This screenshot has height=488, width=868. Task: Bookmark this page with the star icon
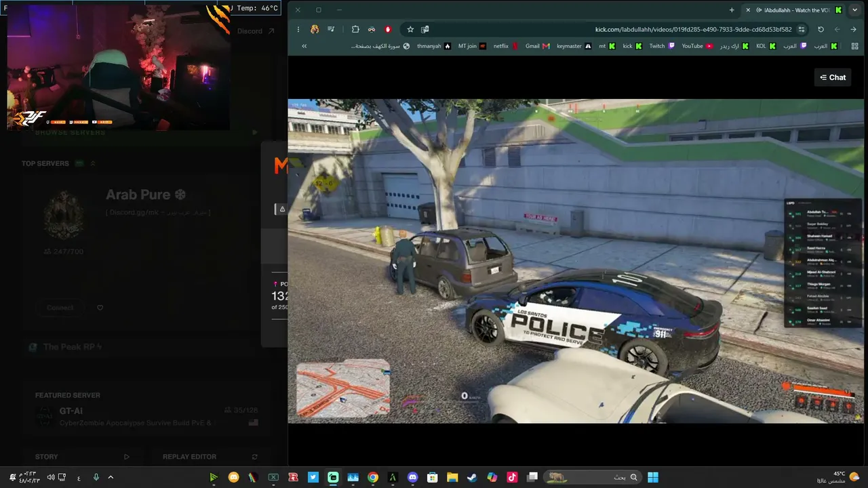click(x=410, y=29)
